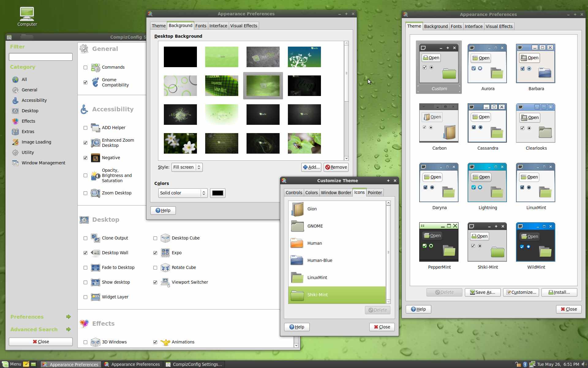Switch to the Controls tab in Customize Theme
The width and height of the screenshot is (588, 368).
pos(294,193)
